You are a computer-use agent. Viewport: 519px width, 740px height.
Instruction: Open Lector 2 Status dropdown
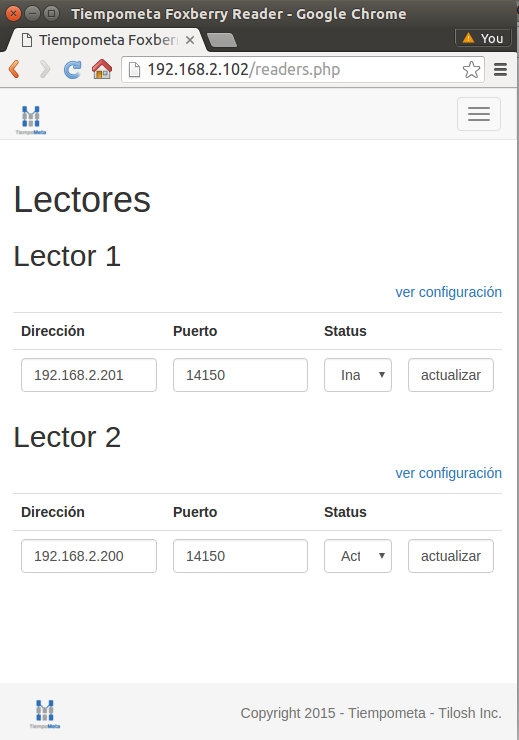[358, 556]
